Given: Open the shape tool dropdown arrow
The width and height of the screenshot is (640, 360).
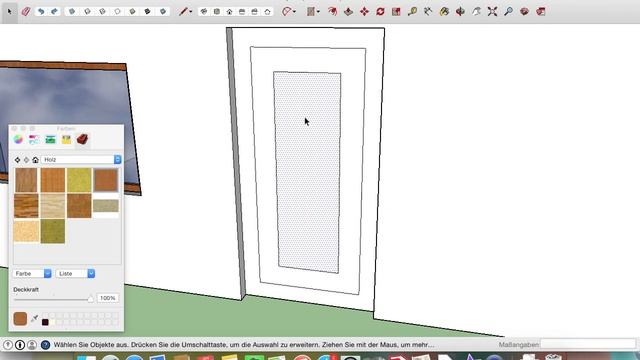Looking at the screenshot, I should (x=318, y=12).
